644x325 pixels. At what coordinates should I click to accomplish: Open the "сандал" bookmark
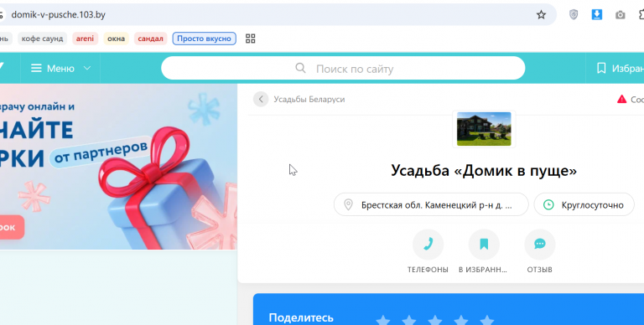(150, 39)
